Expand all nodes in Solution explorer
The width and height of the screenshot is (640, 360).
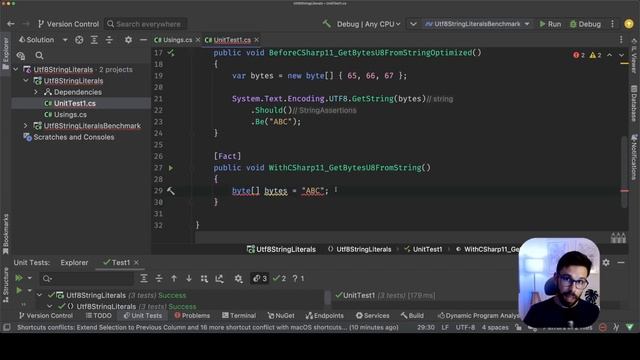94,40
